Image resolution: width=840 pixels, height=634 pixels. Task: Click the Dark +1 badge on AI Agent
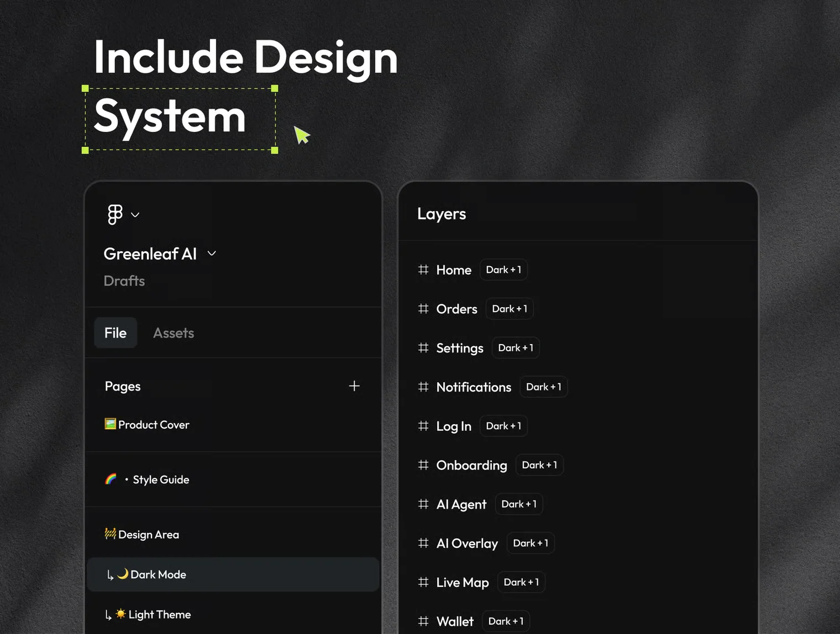[519, 504]
